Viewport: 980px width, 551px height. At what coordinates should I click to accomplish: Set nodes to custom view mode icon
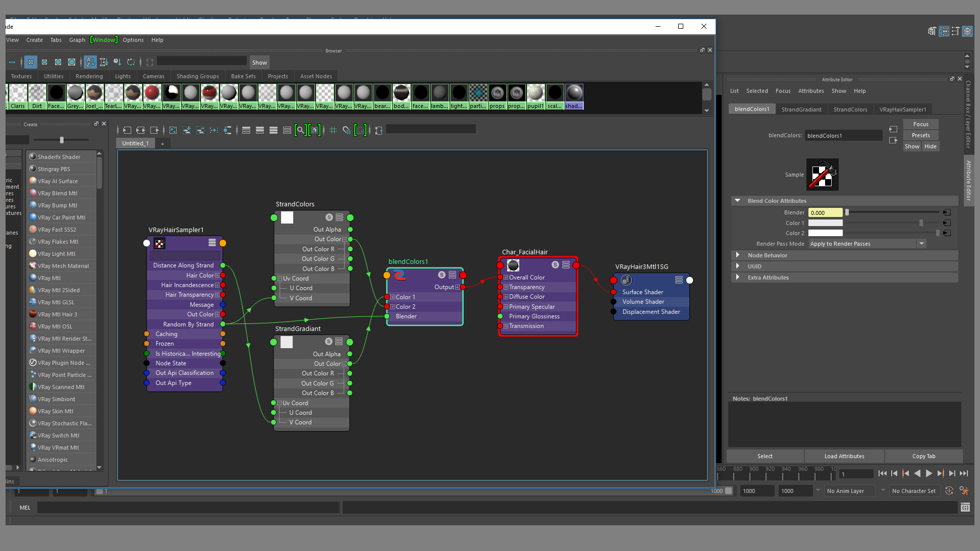click(287, 130)
